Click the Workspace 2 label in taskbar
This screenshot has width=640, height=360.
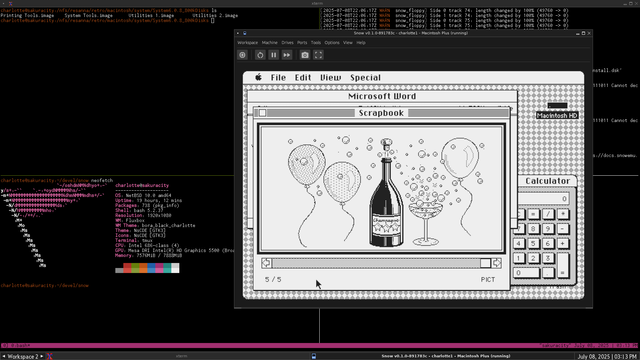pos(23,356)
